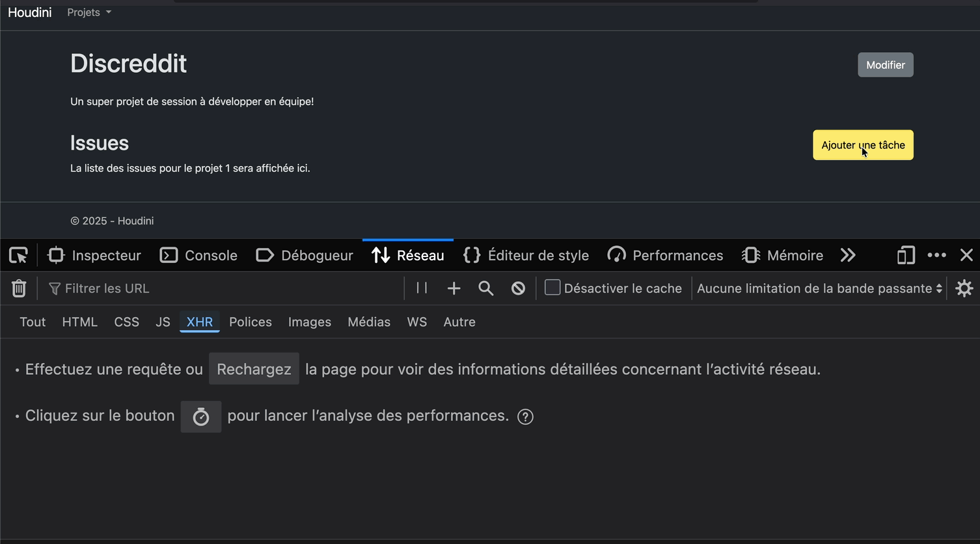Screen dimensions: 980x544
Task: Enable the Désactiver le cache checkbox
Action: [x=552, y=288]
